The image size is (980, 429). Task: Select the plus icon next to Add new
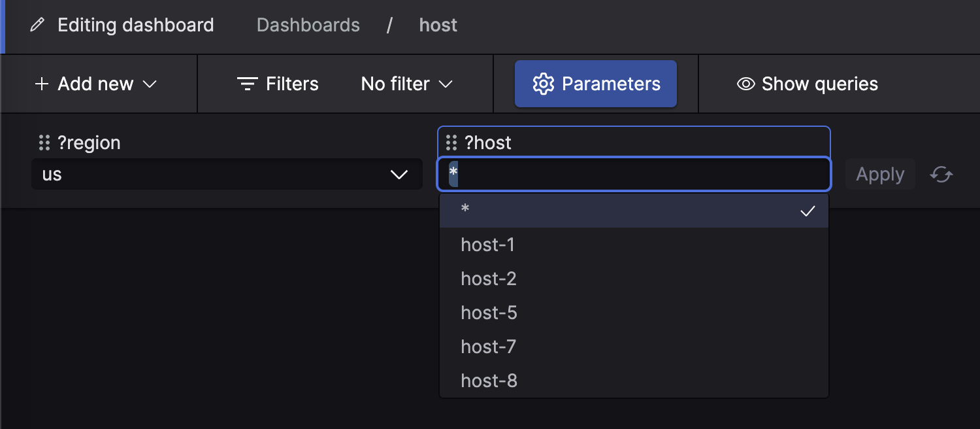point(42,84)
